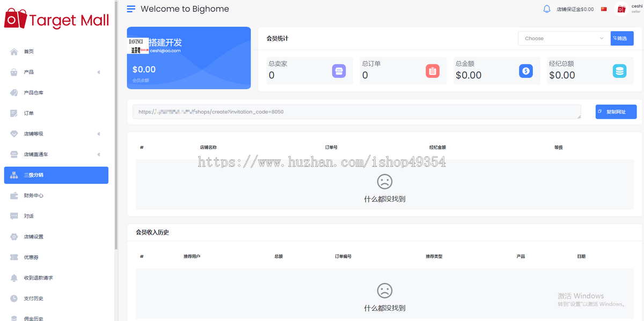Click the 订单 order icon
The width and height of the screenshot is (644, 321).
(14, 113)
